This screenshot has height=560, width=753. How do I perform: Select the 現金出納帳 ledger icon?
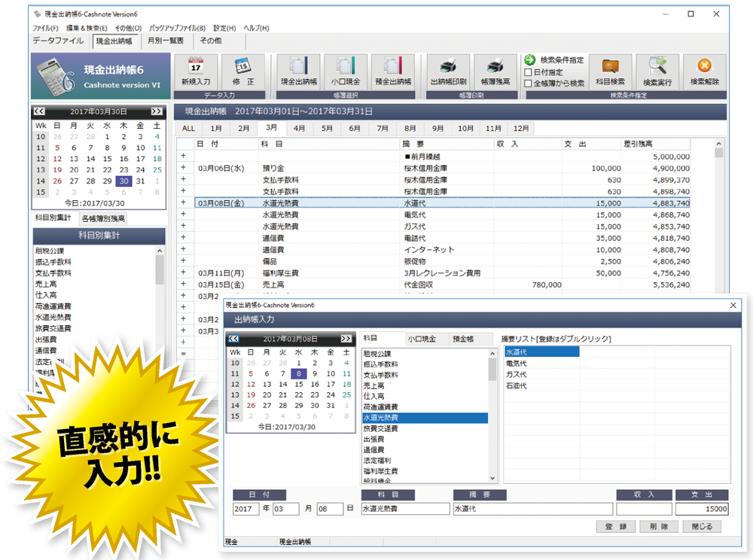[298, 66]
